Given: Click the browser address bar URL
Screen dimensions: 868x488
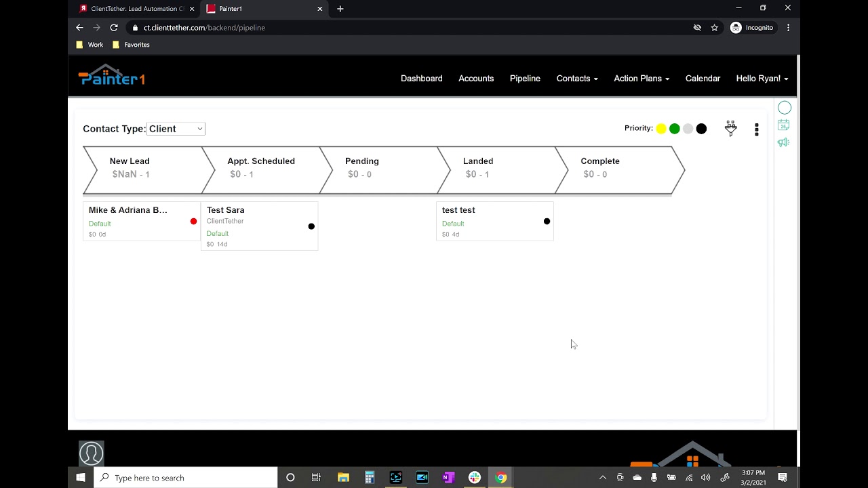Looking at the screenshot, I should pyautogui.click(x=204, y=28).
